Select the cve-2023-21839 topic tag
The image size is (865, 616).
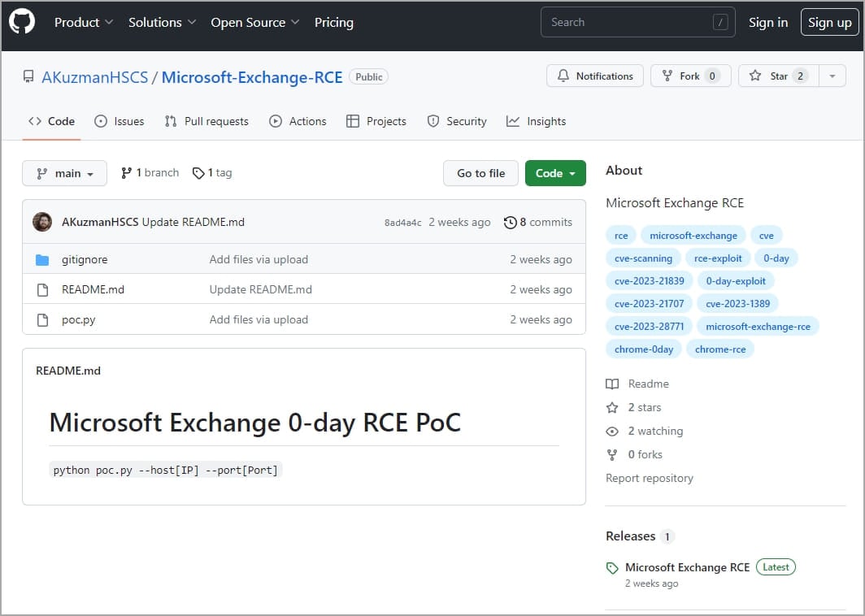[x=649, y=280]
